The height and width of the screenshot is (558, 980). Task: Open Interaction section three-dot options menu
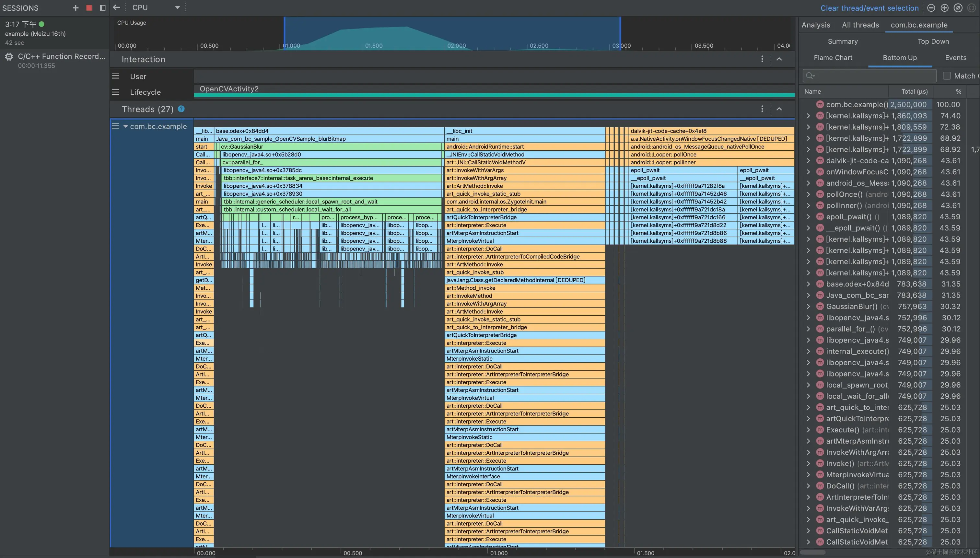(x=762, y=59)
